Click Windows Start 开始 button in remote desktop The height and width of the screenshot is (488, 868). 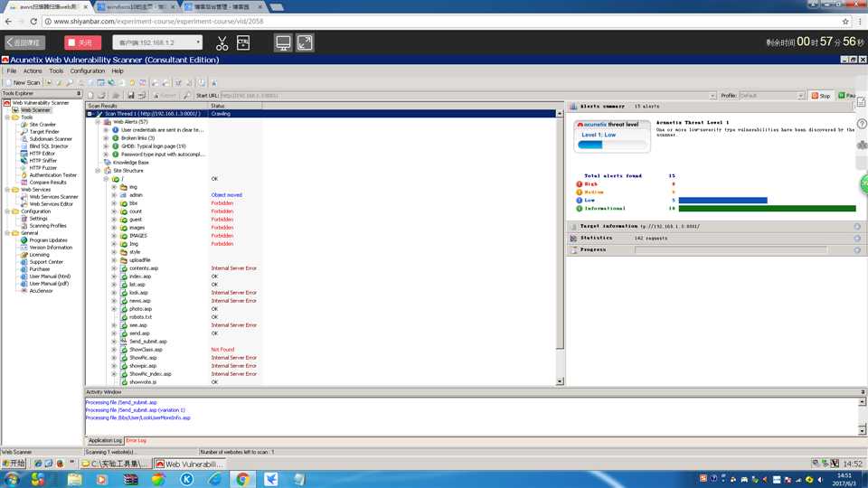click(14, 464)
